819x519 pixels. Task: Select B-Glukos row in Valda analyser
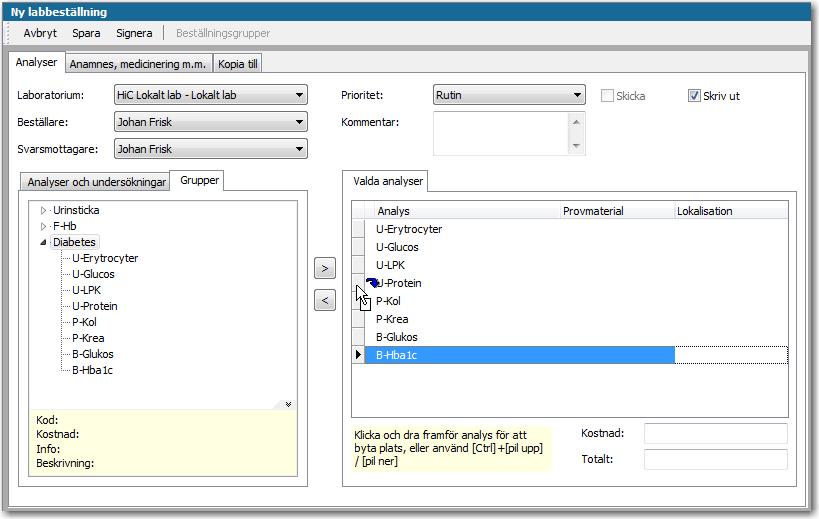[576, 337]
